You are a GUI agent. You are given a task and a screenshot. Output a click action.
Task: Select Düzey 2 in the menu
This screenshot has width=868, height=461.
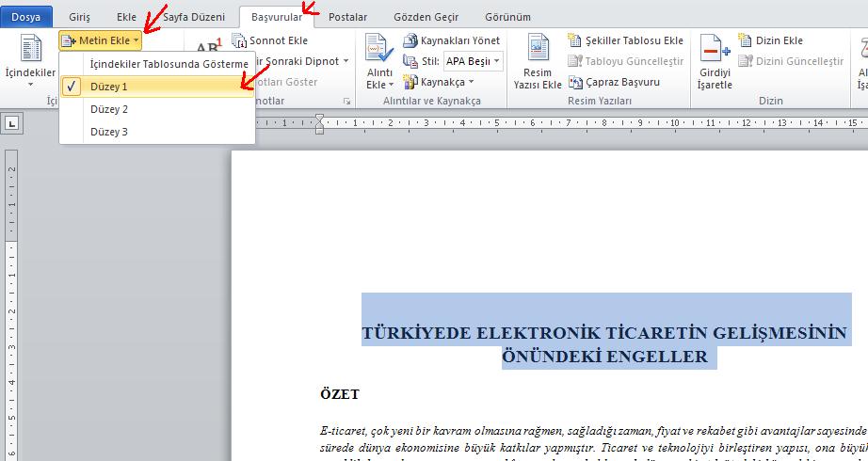click(157, 109)
